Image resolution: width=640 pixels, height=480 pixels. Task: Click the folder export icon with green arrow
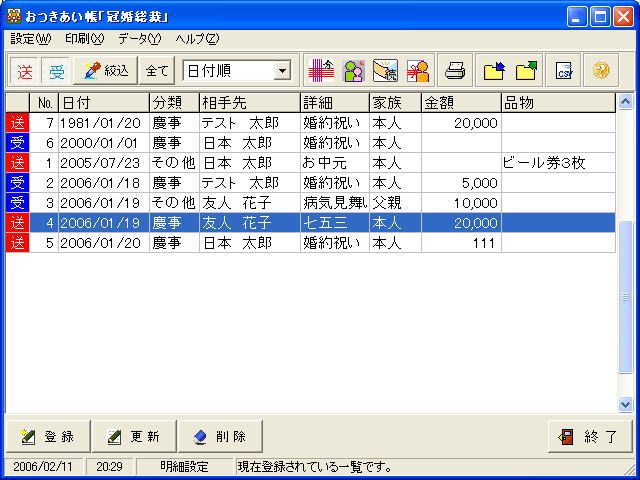coord(526,71)
